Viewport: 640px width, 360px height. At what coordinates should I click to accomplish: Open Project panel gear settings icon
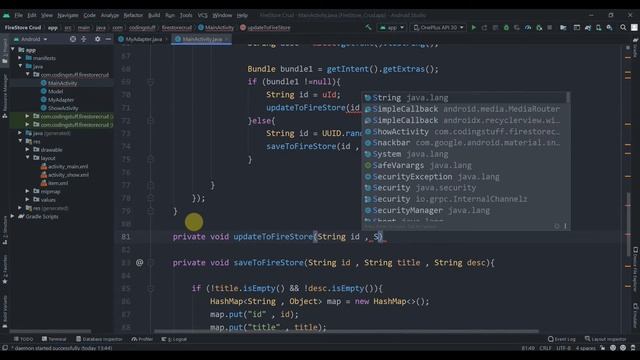click(x=97, y=39)
